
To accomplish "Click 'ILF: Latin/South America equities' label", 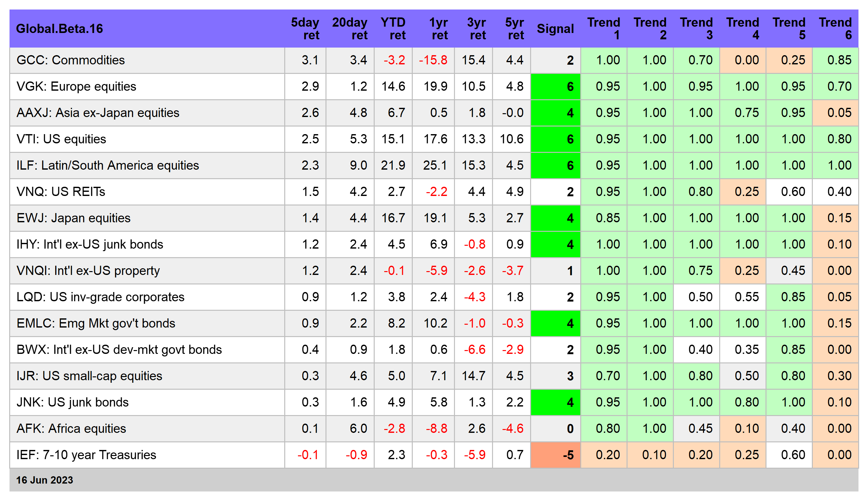I will 108,166.
